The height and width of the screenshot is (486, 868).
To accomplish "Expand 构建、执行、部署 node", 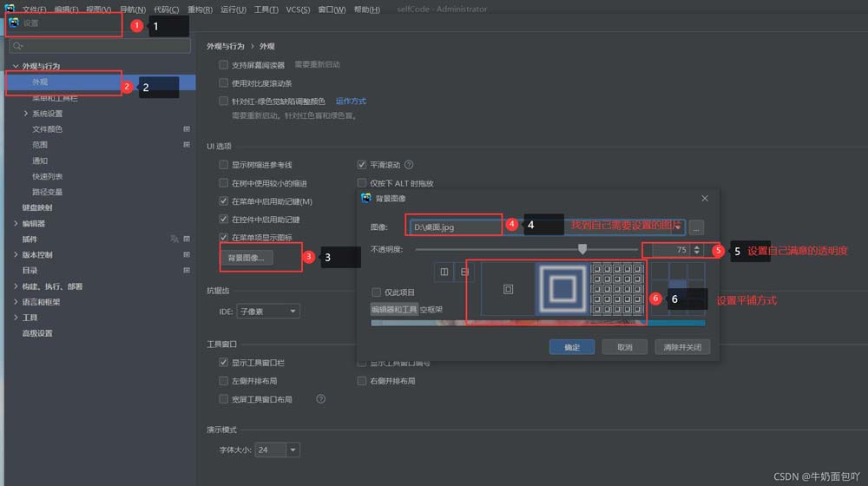I will [x=16, y=286].
